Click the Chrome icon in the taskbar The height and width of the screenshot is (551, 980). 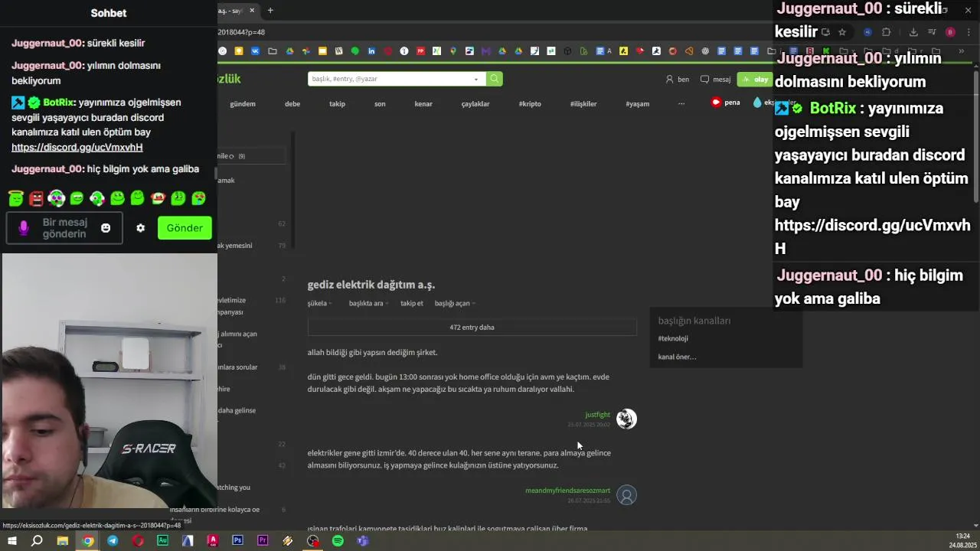click(88, 541)
